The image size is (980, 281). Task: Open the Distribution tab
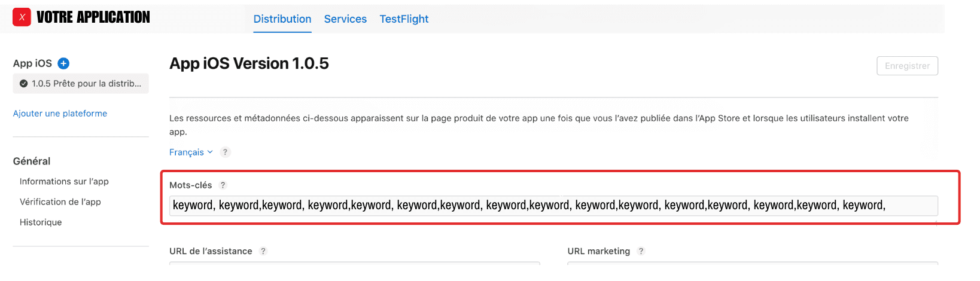tap(282, 19)
